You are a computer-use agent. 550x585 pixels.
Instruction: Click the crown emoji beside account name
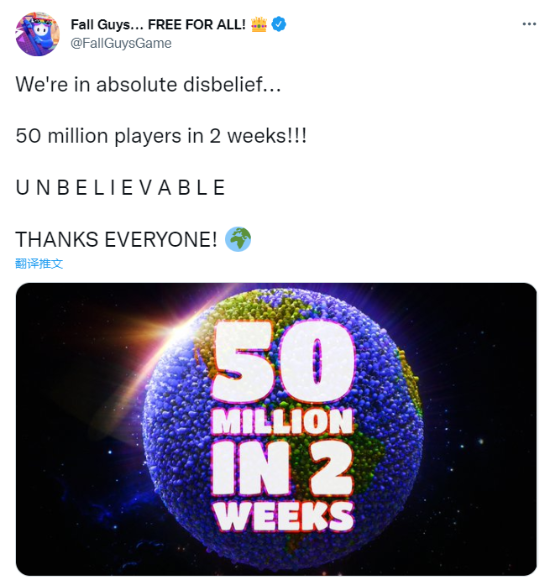coord(259,24)
